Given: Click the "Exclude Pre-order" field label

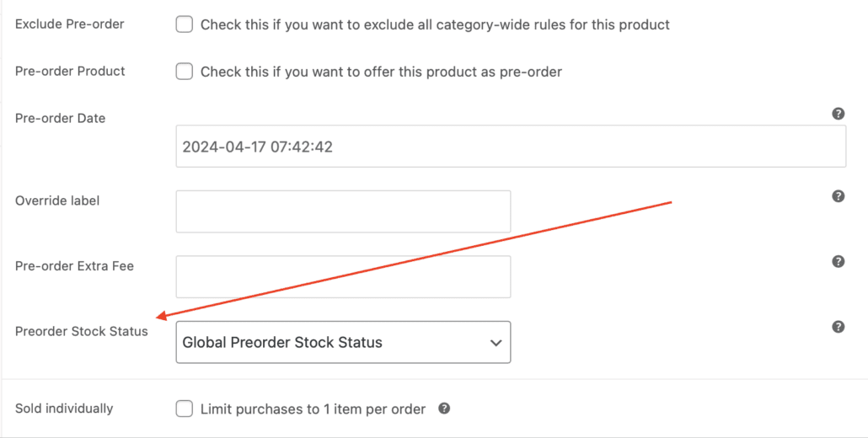Looking at the screenshot, I should pos(70,24).
